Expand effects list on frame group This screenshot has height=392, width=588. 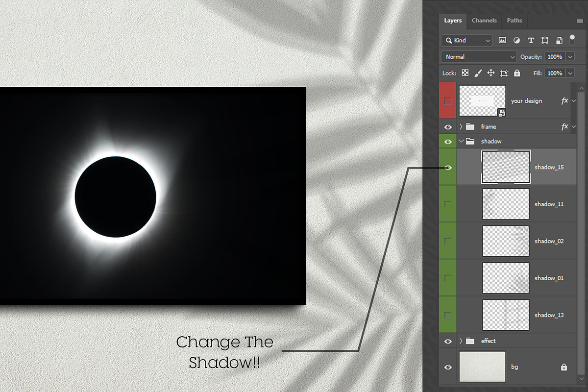tap(574, 127)
